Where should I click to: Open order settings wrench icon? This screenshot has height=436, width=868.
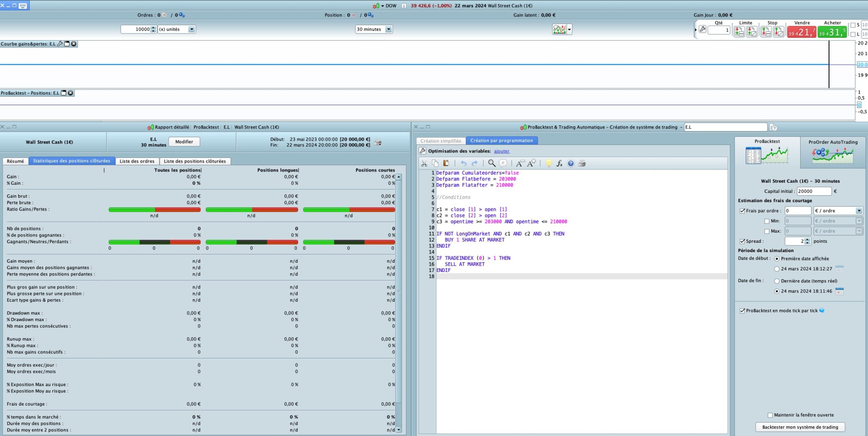(x=702, y=30)
